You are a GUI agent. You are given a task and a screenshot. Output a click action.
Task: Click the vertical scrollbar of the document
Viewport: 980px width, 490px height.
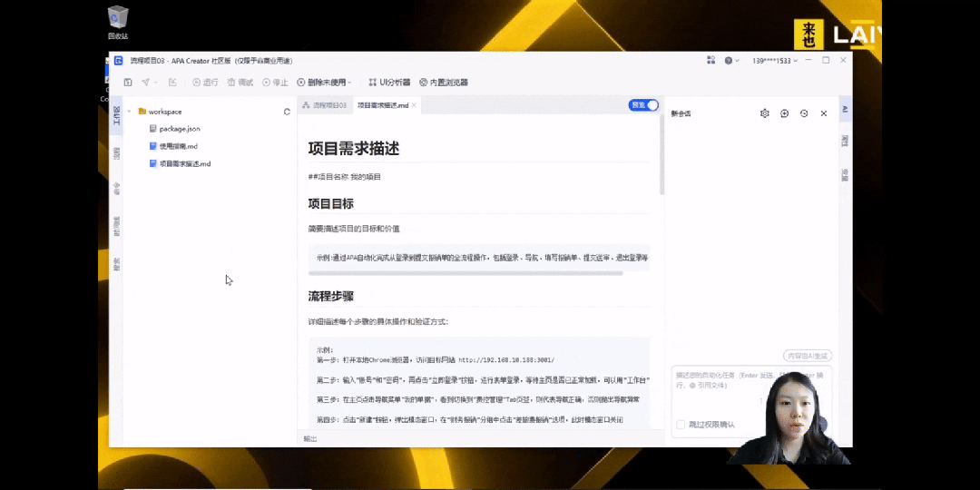(661, 155)
